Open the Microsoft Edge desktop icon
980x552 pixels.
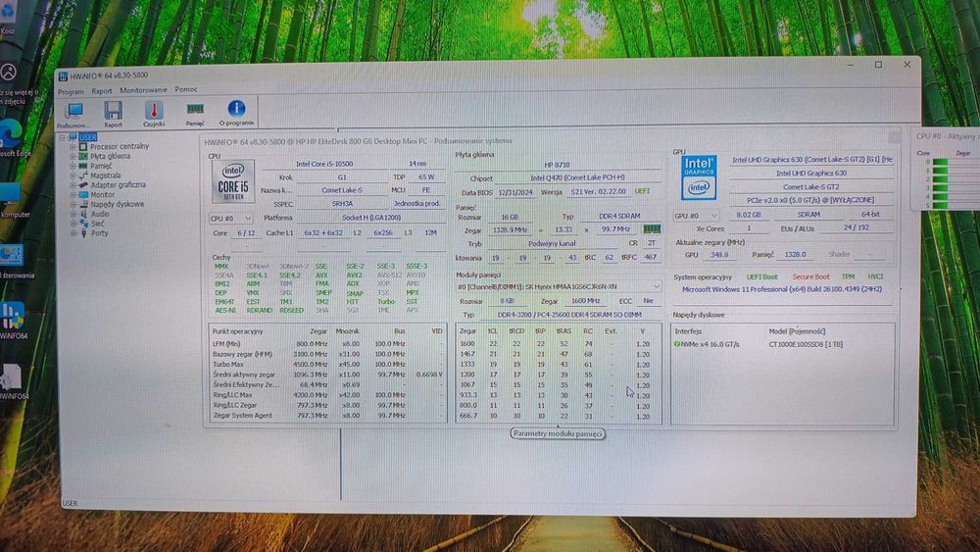11,139
